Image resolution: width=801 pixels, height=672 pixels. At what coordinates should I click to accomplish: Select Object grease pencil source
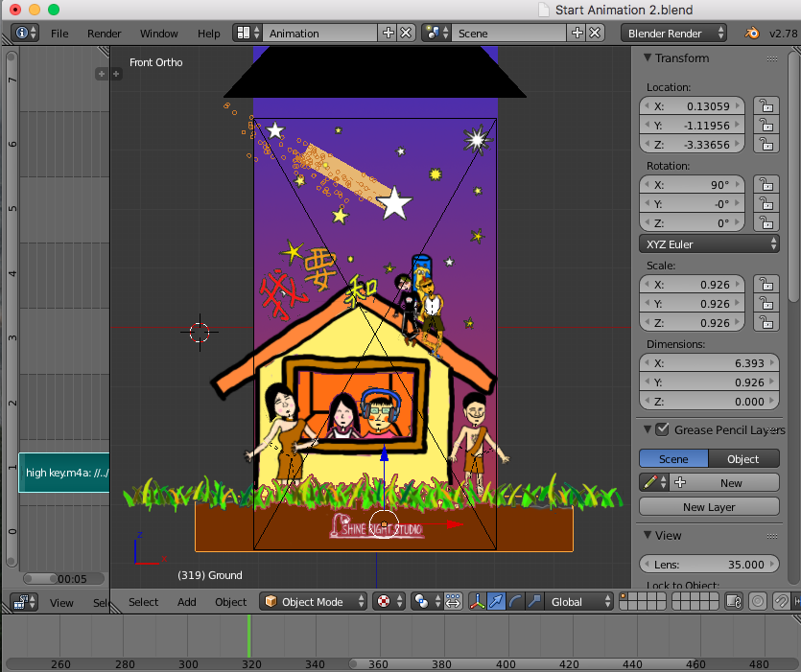coord(743,458)
